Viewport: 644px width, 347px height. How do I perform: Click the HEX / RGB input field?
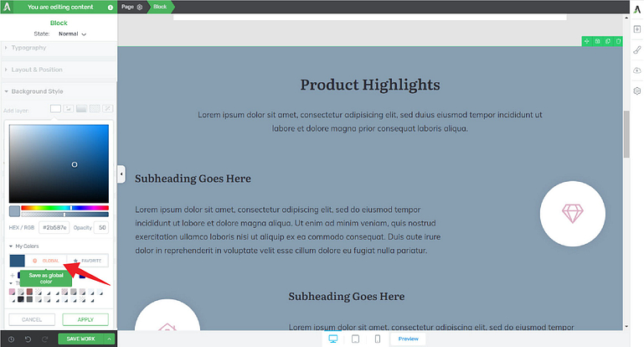[x=54, y=227]
